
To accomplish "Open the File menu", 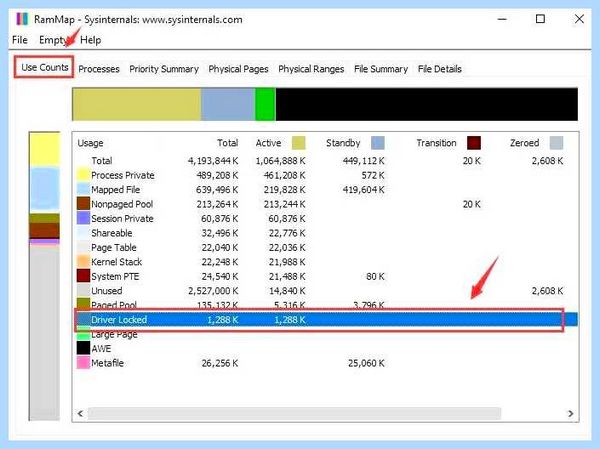I will [20, 40].
